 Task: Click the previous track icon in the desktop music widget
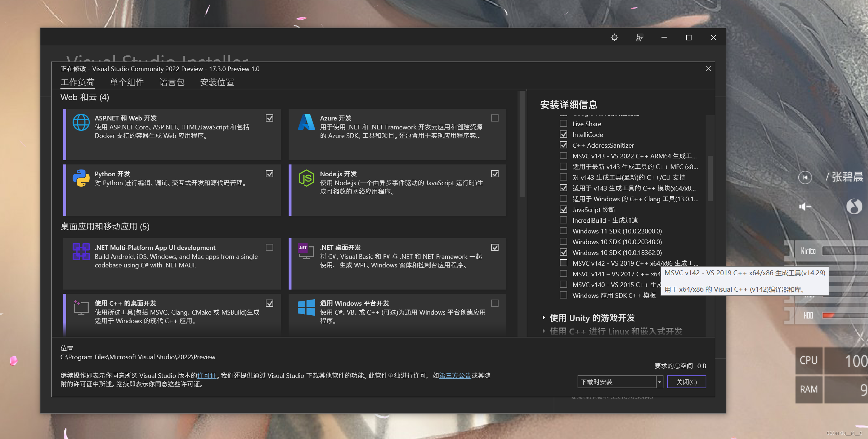click(x=805, y=177)
